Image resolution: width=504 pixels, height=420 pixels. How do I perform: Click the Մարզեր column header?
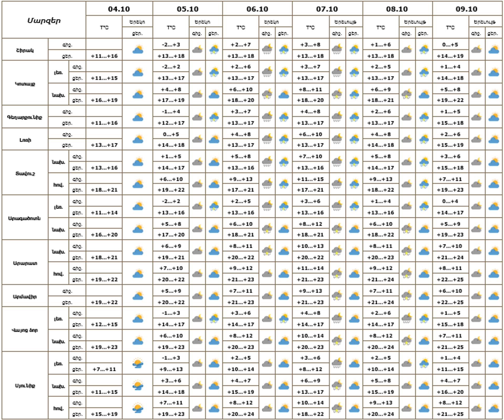[x=44, y=20]
